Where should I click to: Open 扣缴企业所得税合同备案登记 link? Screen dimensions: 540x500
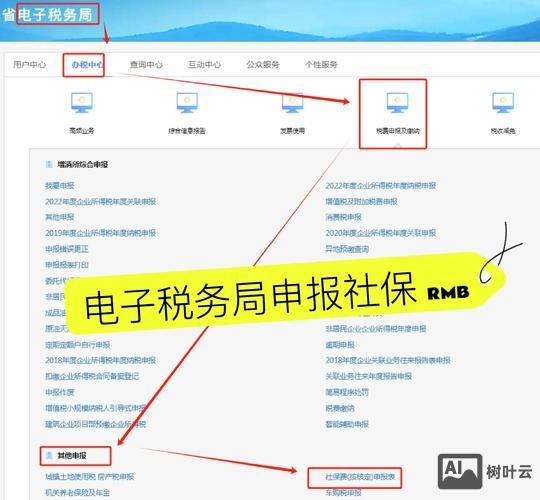pyautogui.click(x=92, y=376)
